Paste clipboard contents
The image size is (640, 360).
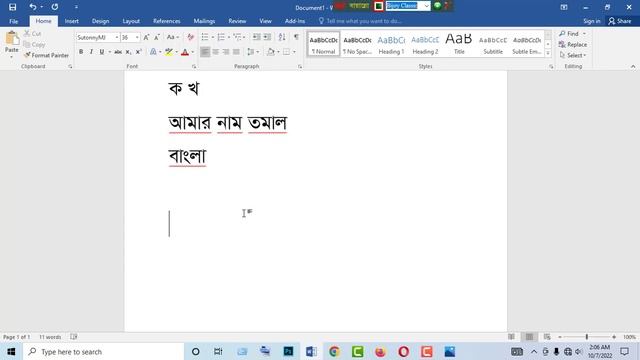(x=12, y=42)
